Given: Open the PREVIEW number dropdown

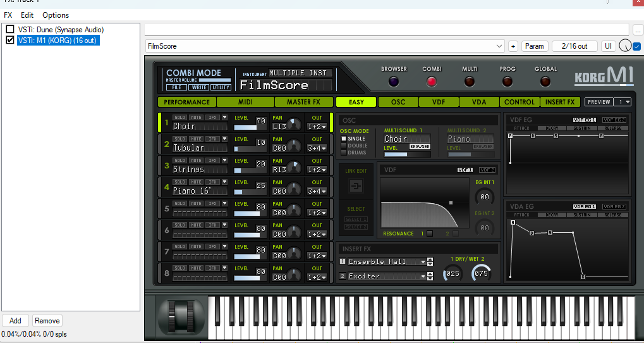Looking at the screenshot, I should [x=623, y=102].
